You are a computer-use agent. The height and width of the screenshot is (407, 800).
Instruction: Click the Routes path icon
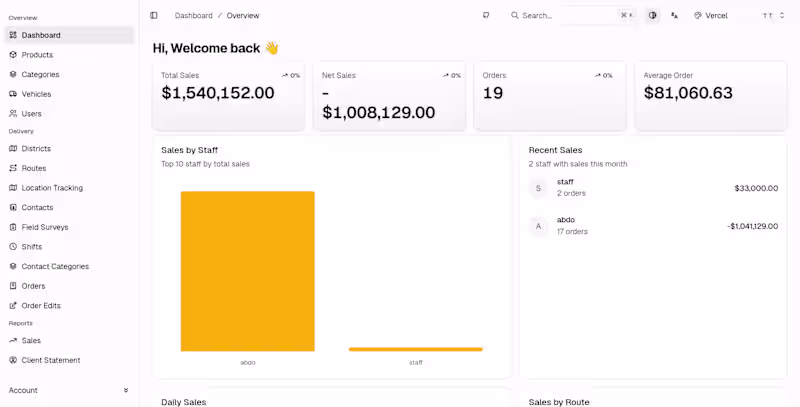(x=13, y=168)
